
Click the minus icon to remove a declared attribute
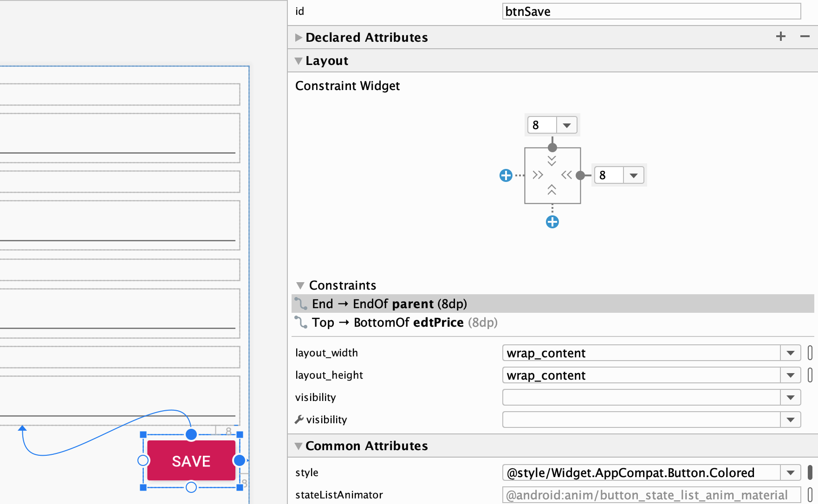(805, 37)
